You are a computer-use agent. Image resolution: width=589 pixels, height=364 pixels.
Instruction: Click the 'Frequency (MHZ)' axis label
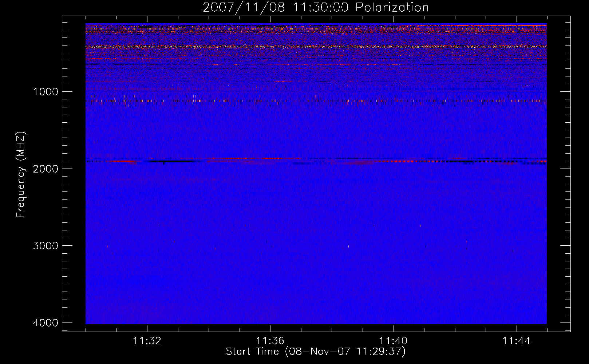(21, 175)
